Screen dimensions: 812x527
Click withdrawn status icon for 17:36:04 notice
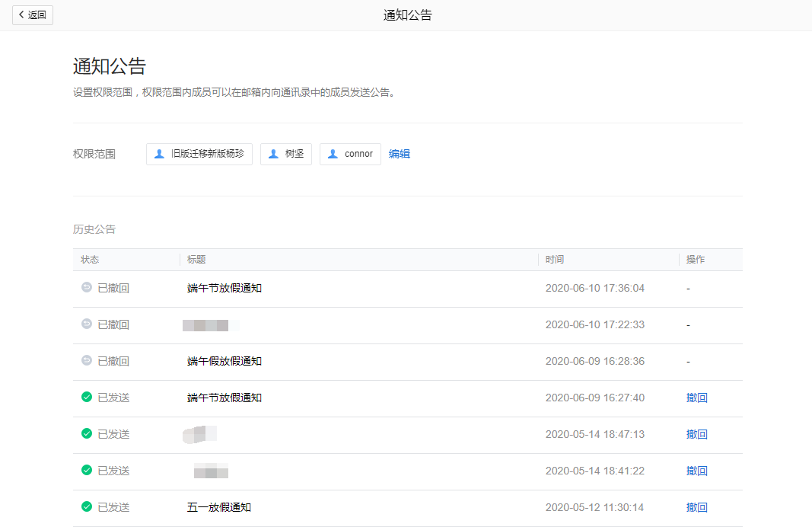tap(87, 288)
